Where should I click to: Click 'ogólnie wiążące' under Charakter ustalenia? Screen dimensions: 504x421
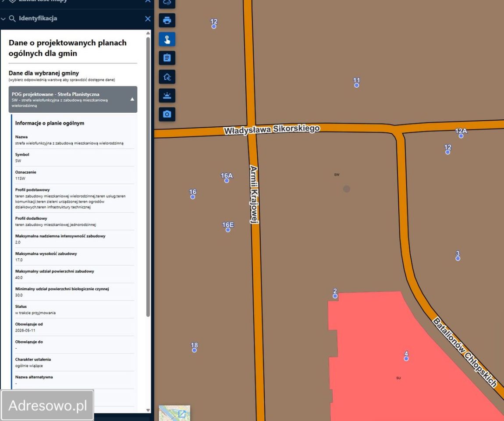click(x=29, y=366)
